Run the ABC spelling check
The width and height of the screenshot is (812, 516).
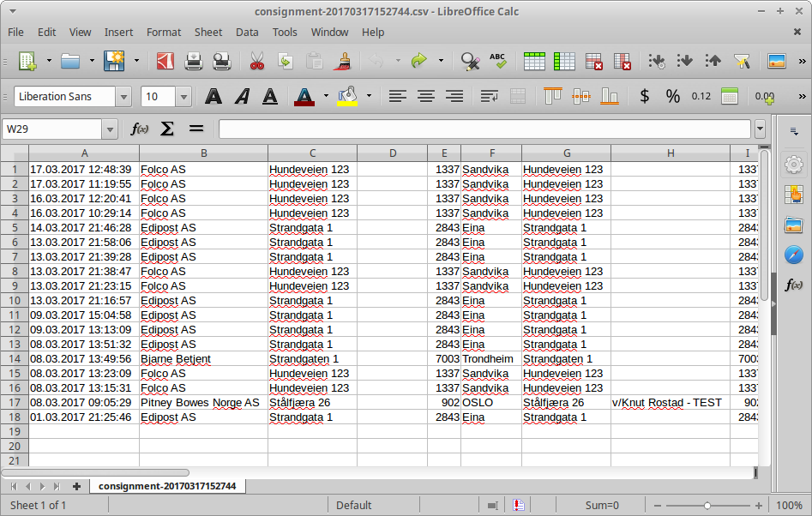click(x=498, y=61)
